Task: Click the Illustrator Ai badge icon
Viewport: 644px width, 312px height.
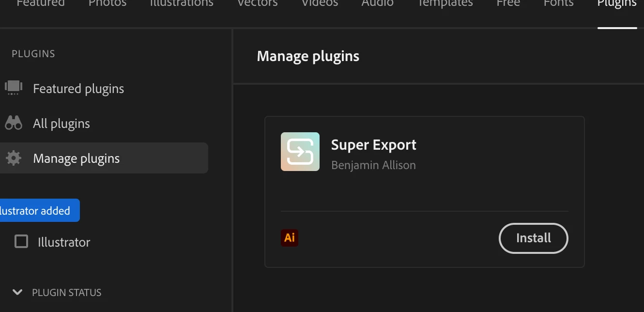Action: point(290,238)
